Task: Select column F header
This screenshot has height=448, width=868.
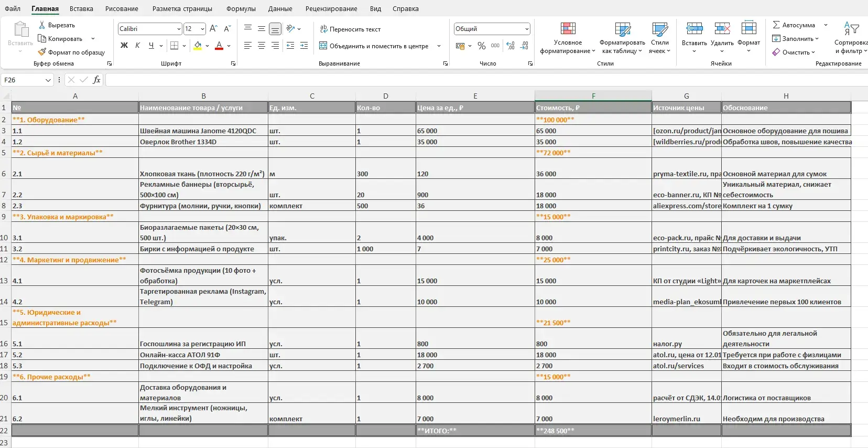Action: (593, 96)
